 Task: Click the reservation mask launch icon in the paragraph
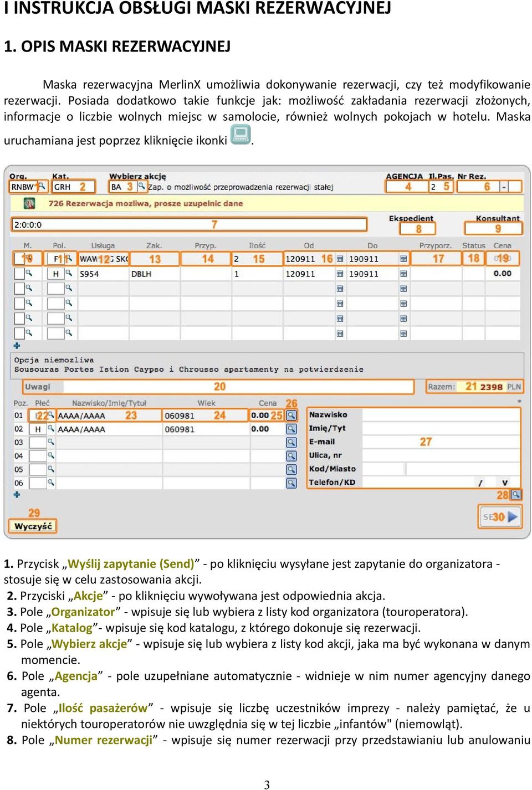tap(241, 134)
